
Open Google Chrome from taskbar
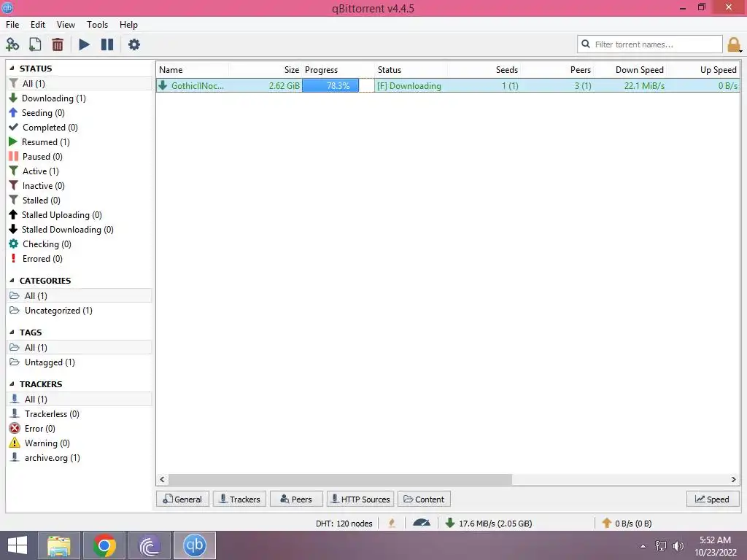pos(104,545)
